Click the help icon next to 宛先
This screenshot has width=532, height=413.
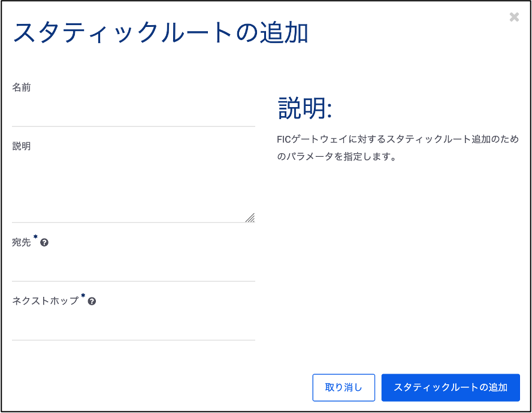44,242
